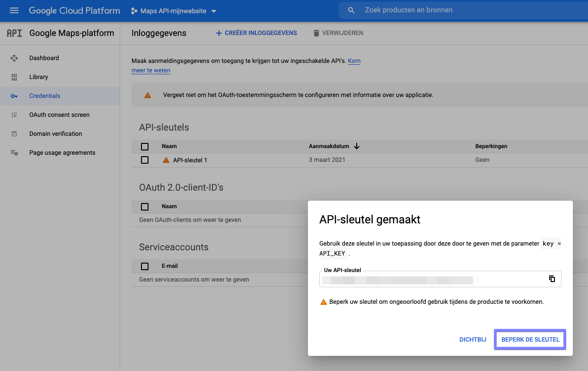Click the Page usage agreements icon
The width and height of the screenshot is (588, 371).
(14, 153)
